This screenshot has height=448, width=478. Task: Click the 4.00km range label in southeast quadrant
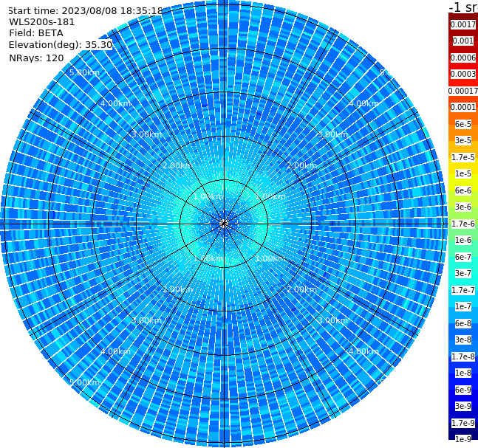(363, 351)
